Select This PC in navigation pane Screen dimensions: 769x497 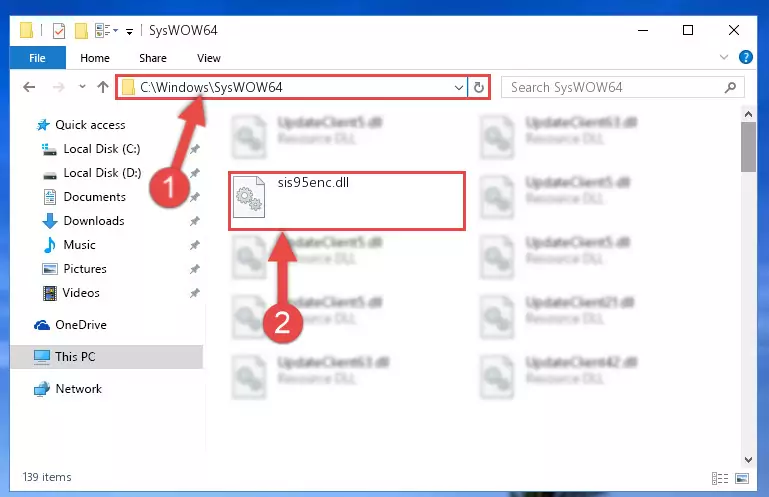(x=106, y=357)
